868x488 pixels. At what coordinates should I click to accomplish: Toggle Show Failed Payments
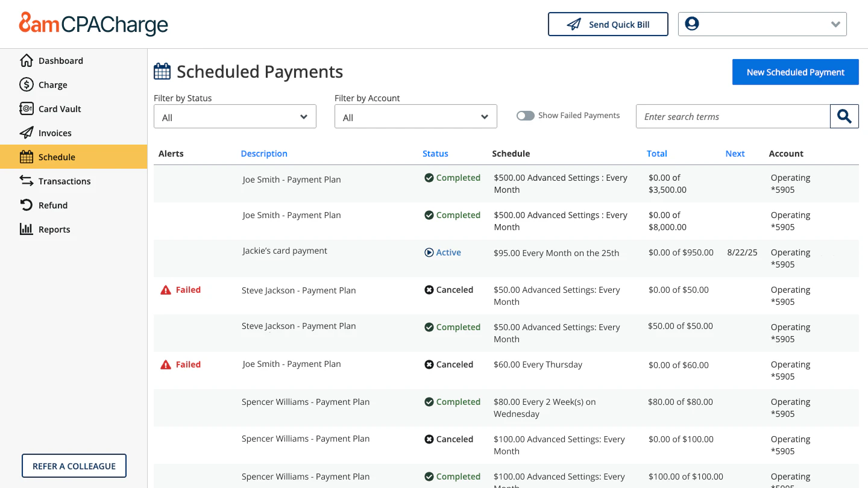pyautogui.click(x=525, y=115)
